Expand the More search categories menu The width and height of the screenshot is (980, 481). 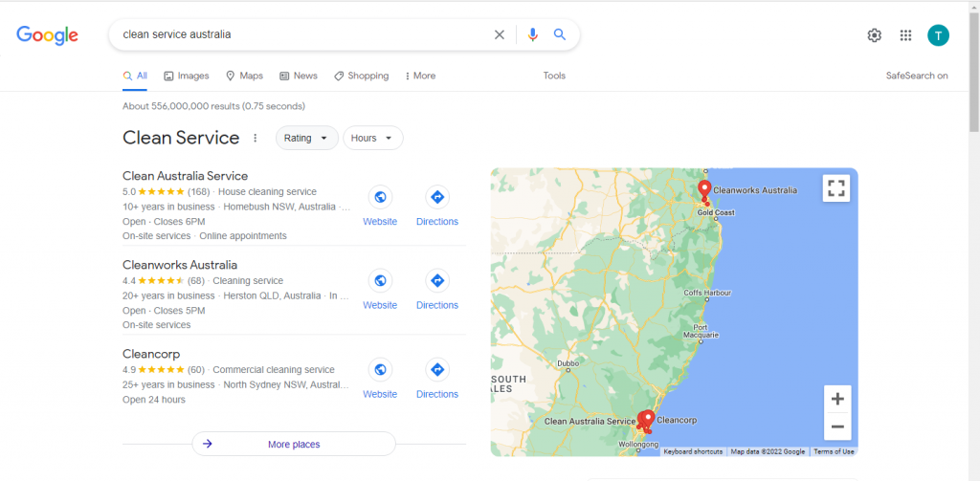(x=420, y=76)
